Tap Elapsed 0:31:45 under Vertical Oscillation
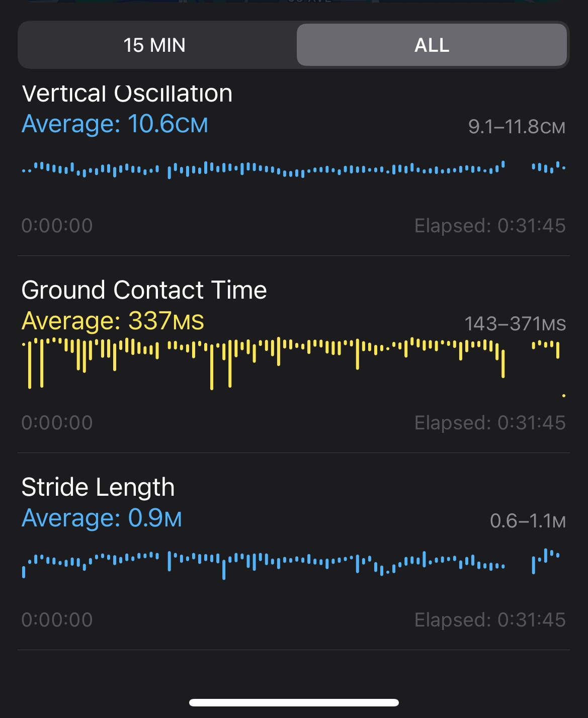The width and height of the screenshot is (588, 718). point(490,226)
